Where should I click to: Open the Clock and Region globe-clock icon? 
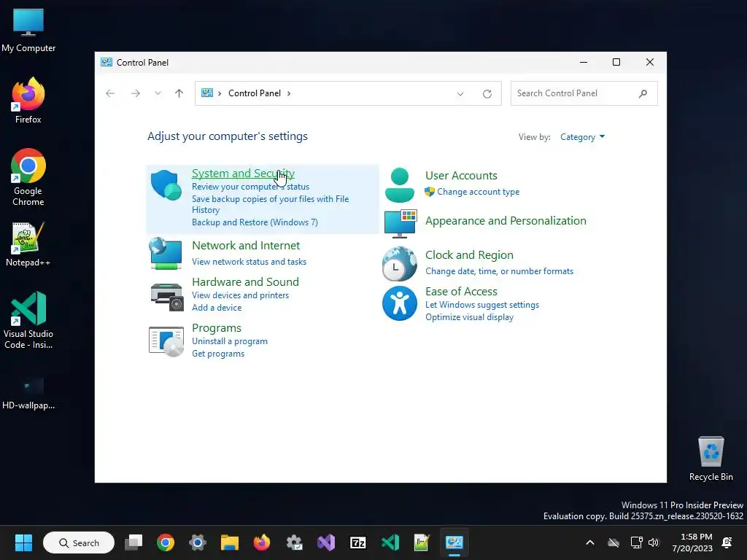(x=400, y=264)
